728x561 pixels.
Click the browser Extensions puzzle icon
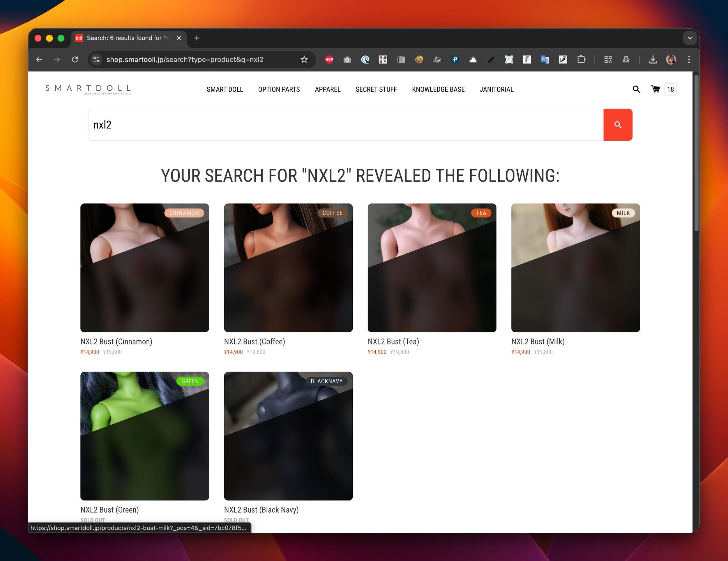pyautogui.click(x=581, y=59)
